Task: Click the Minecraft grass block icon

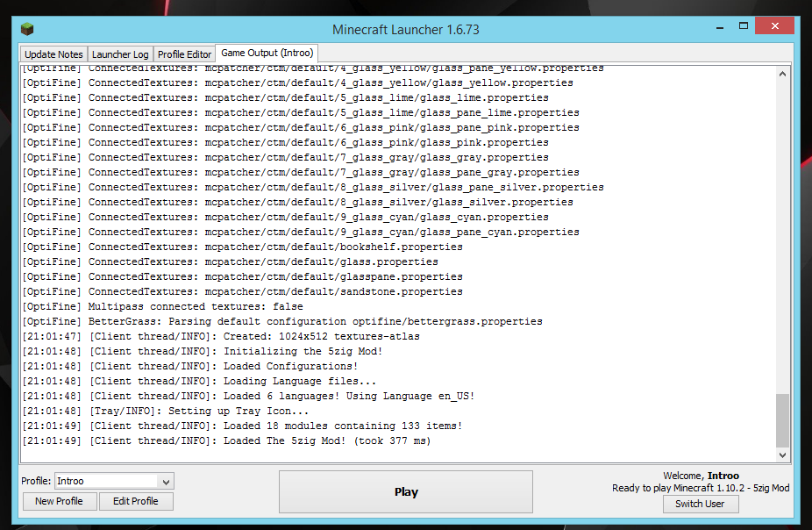Action: (27, 29)
